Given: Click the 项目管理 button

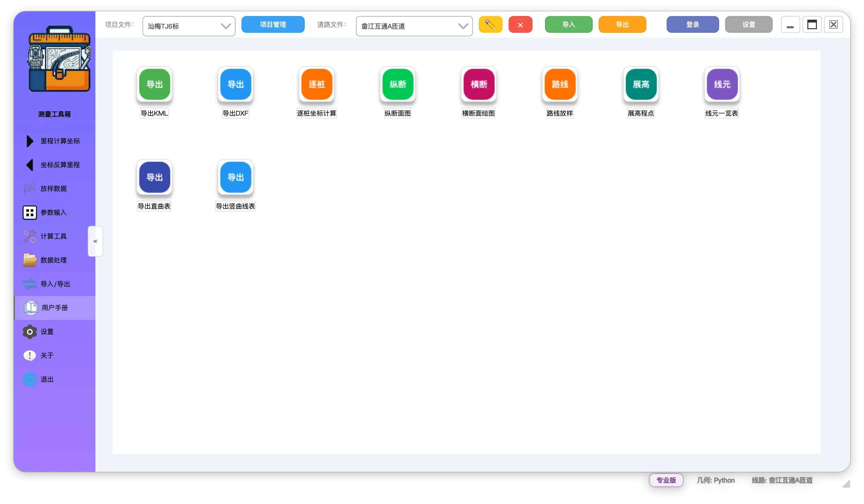Looking at the screenshot, I should (273, 25).
